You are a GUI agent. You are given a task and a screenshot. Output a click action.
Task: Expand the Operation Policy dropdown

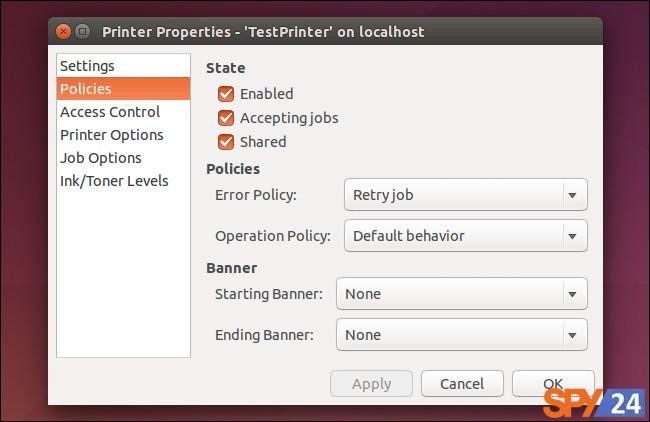[x=466, y=236]
